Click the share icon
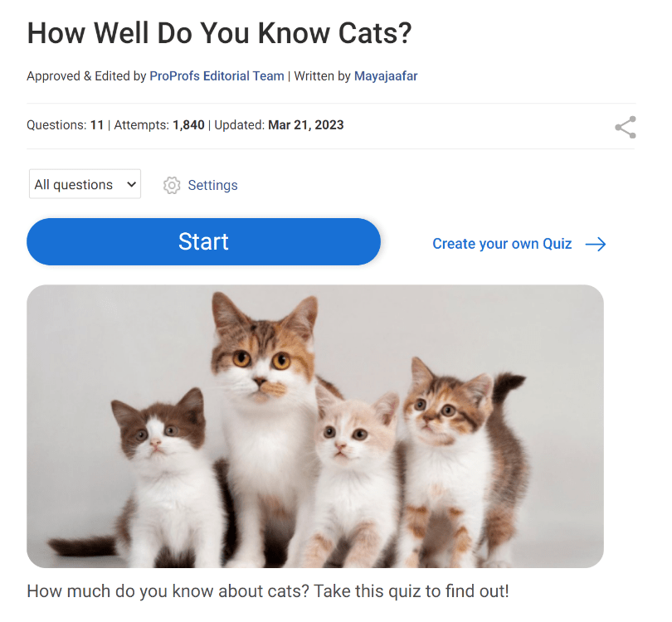The width and height of the screenshot is (672, 622). click(625, 127)
